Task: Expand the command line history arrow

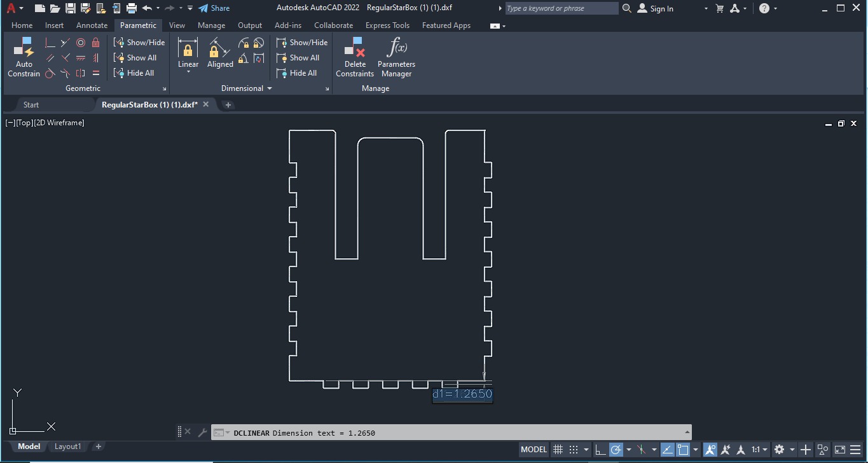Action: tap(687, 432)
